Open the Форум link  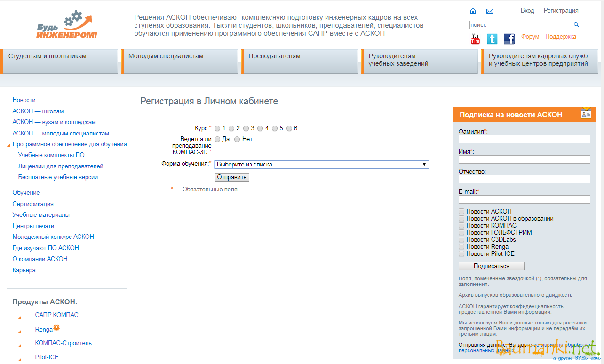pyautogui.click(x=530, y=37)
